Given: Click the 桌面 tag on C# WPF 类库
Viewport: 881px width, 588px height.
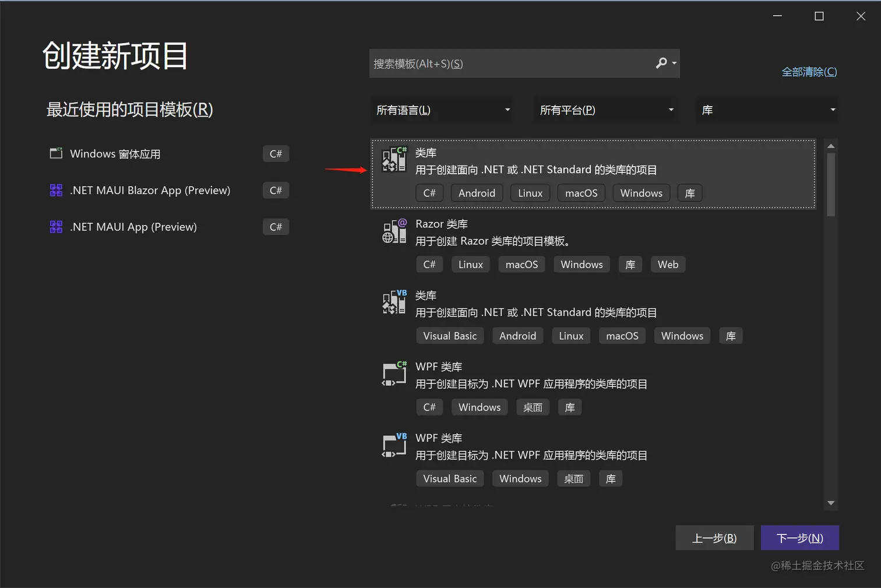Looking at the screenshot, I should click(x=533, y=407).
